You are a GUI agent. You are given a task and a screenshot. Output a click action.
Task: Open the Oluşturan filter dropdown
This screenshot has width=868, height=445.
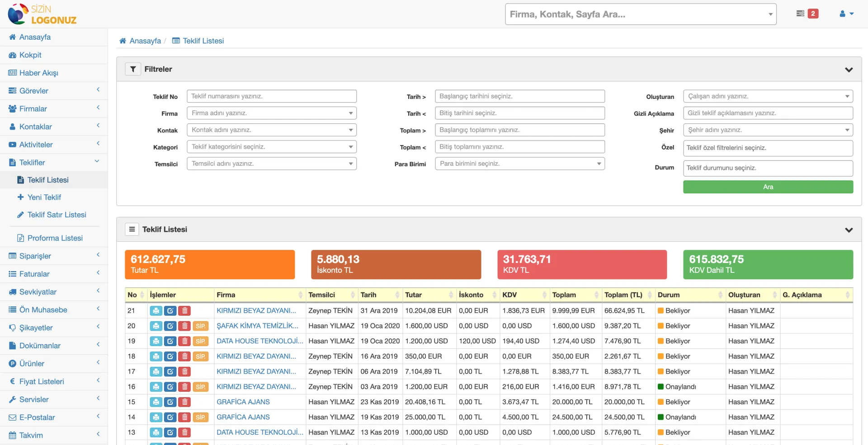click(x=768, y=96)
